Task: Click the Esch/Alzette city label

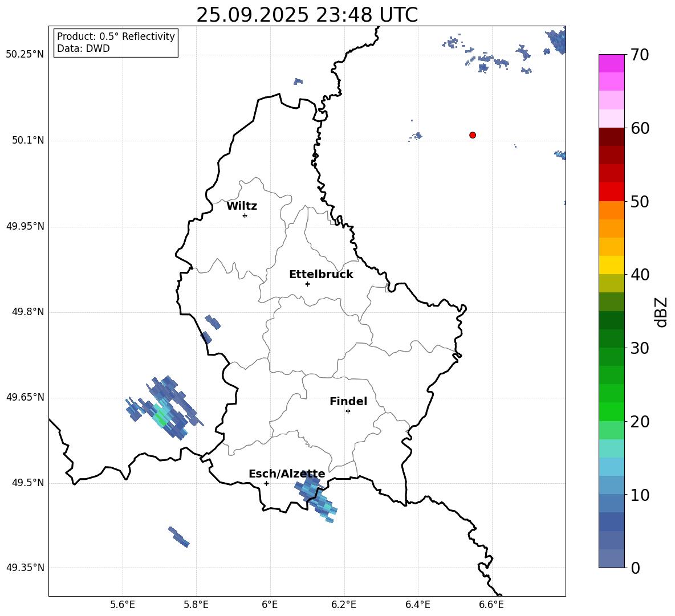Action: point(287,474)
